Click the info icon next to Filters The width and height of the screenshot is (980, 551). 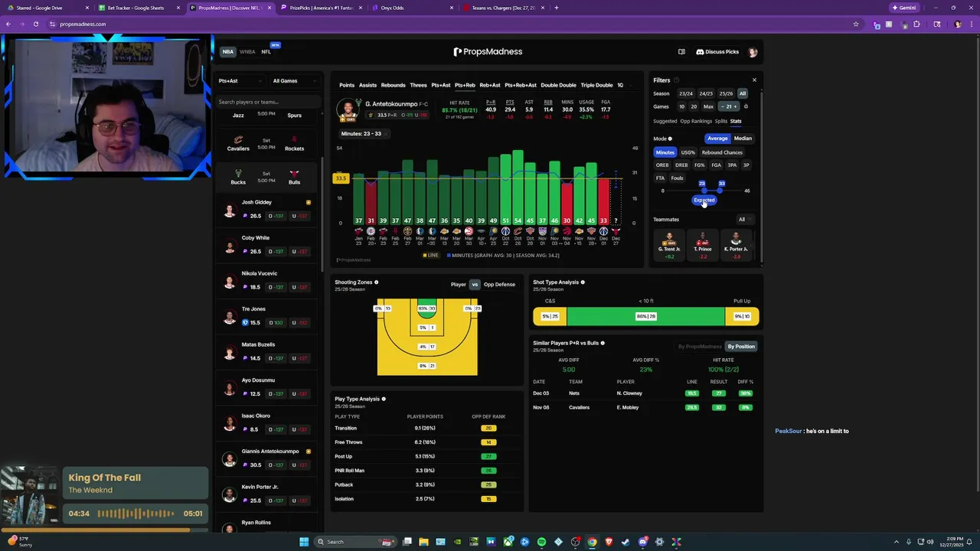[x=676, y=80]
